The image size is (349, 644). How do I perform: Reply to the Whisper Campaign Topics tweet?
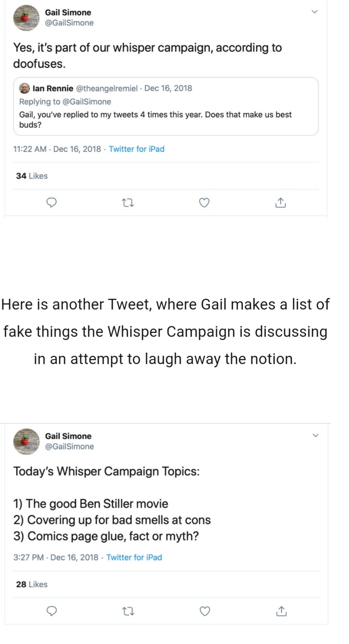point(52,611)
